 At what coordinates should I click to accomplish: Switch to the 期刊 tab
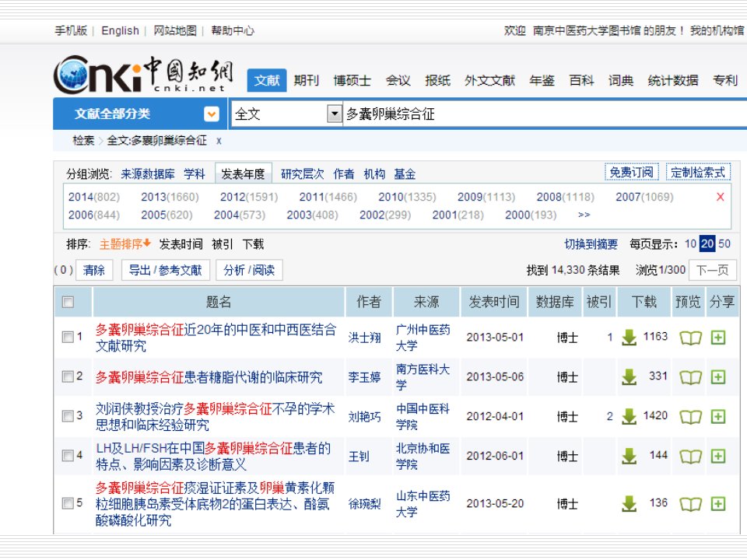306,80
